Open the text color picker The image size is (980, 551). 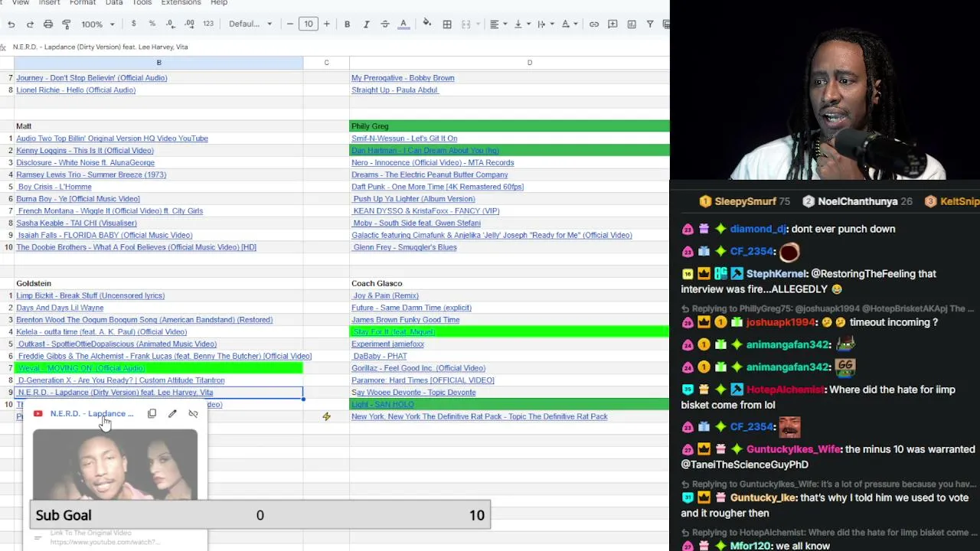click(x=403, y=24)
